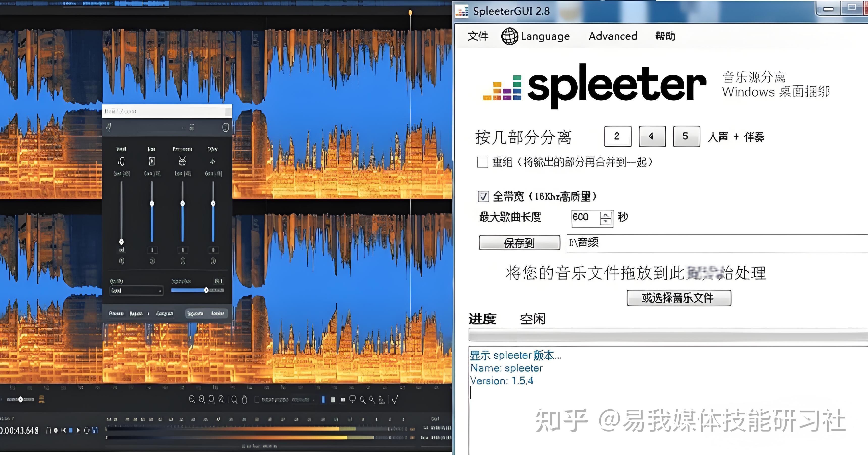The image size is (868, 455).
Task: Click the Voice microphone icon in rebalance dialog
Action: pos(121,161)
